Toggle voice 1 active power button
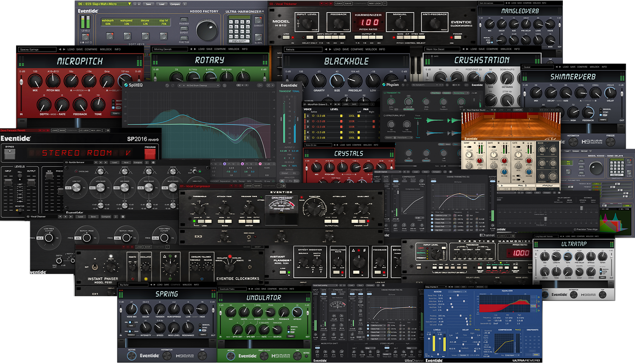The height and width of the screenshot is (364, 635). [x=313, y=116]
